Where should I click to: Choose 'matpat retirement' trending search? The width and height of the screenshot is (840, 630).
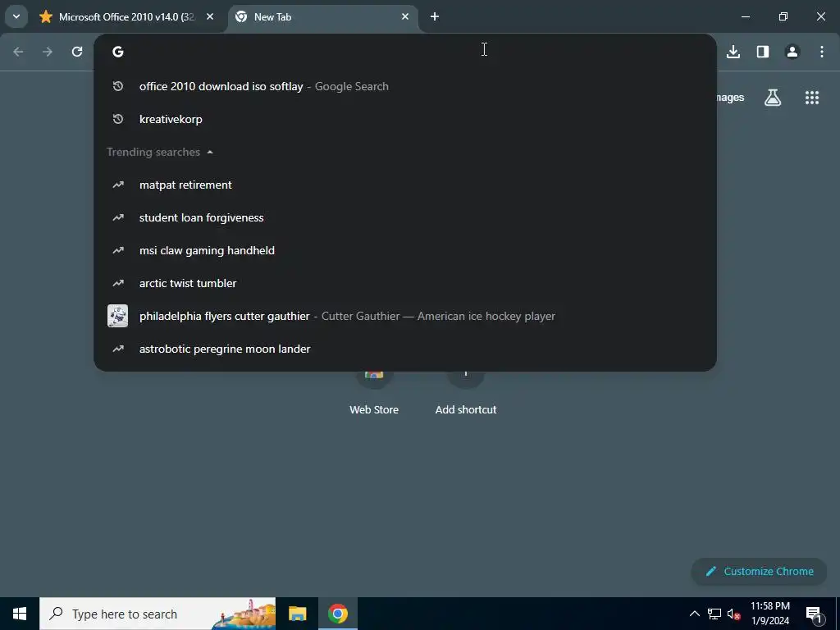pyautogui.click(x=405, y=185)
